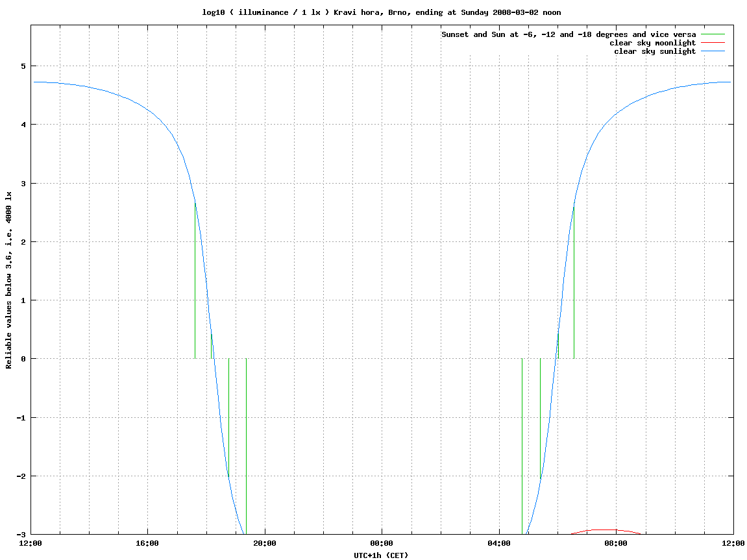Screen dimensions: 747x560
Task: Click the red moonlight curve near 08:00
Action: (607, 530)
